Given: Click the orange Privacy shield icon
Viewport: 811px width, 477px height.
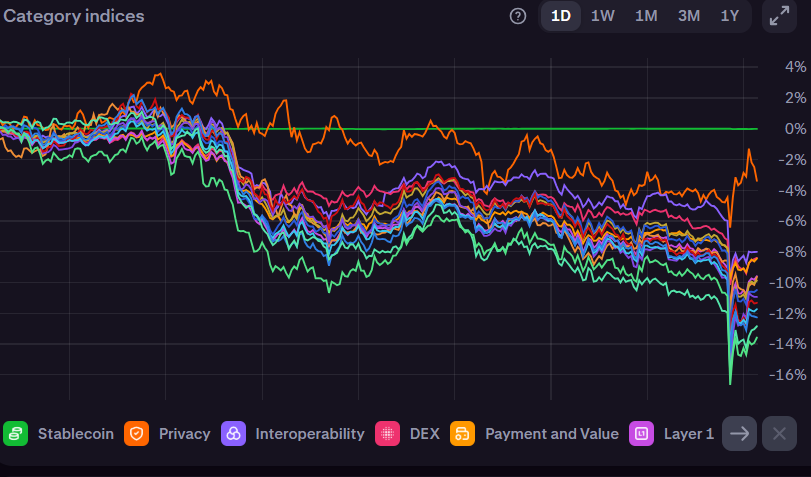Looking at the screenshot, I should click(137, 434).
